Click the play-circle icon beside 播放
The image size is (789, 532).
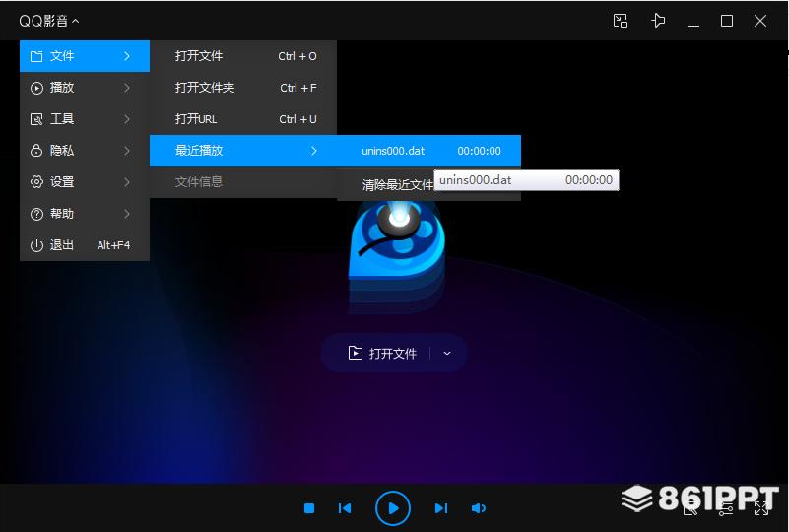click(x=36, y=88)
